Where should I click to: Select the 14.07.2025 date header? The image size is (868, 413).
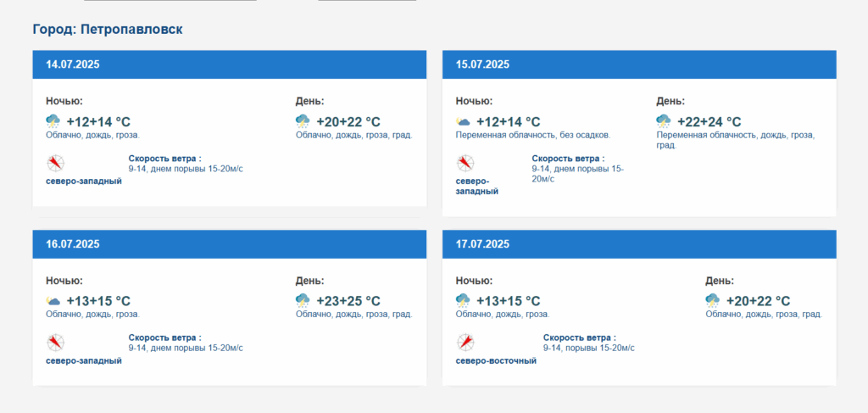229,64
